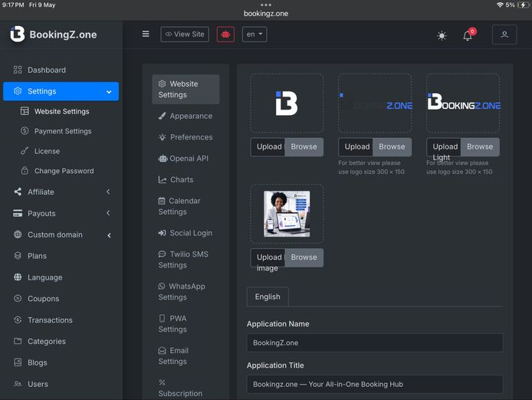532x400 pixels.
Task: Click the Affiliate share icon
Action: click(18, 192)
